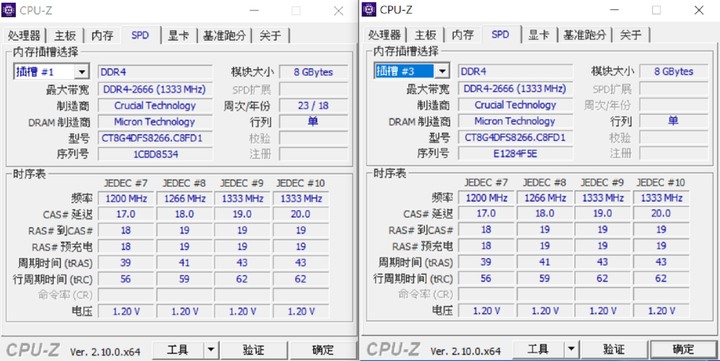Expand the 工具 dropdown arrow in right window
The image size is (720, 361).
click(571, 350)
